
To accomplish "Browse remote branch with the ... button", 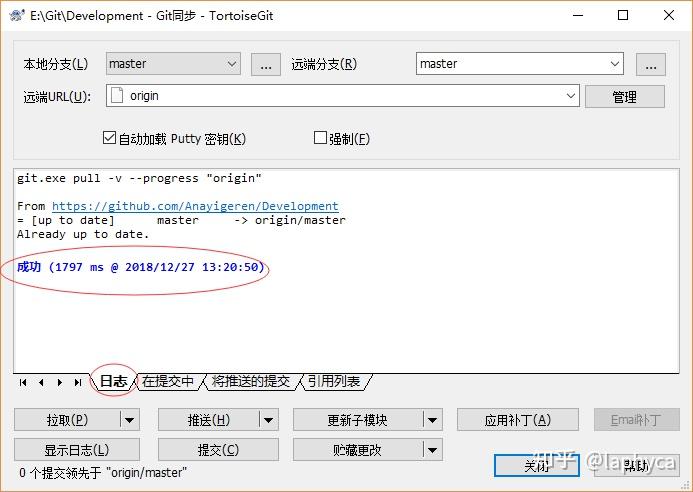I will pos(651,65).
